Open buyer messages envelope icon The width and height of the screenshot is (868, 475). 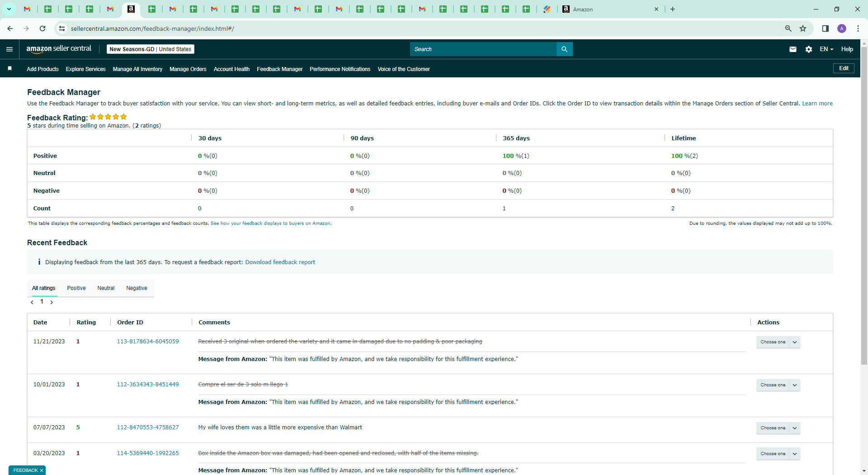coord(793,49)
